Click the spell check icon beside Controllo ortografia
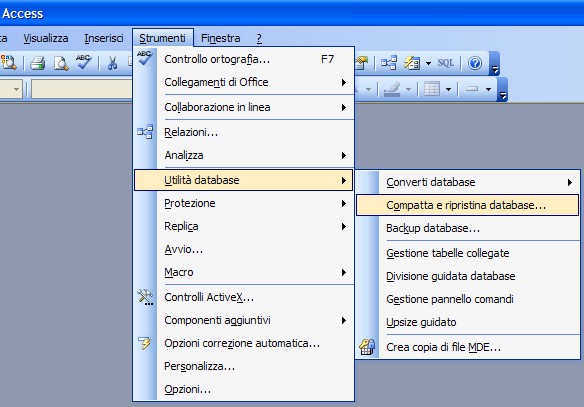 (145, 58)
